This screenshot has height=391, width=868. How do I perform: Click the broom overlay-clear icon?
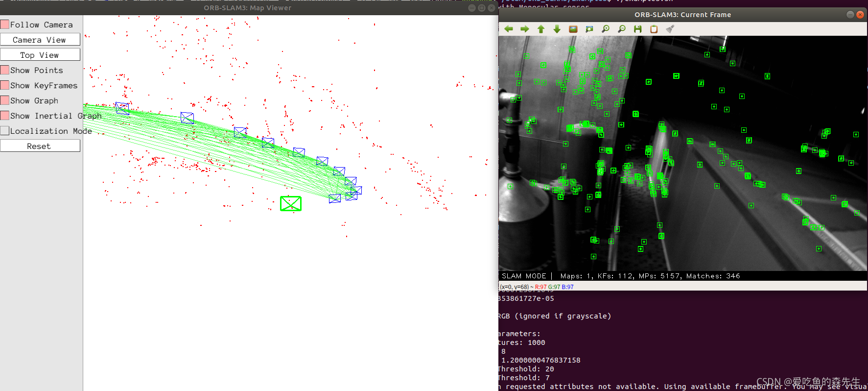coord(670,29)
